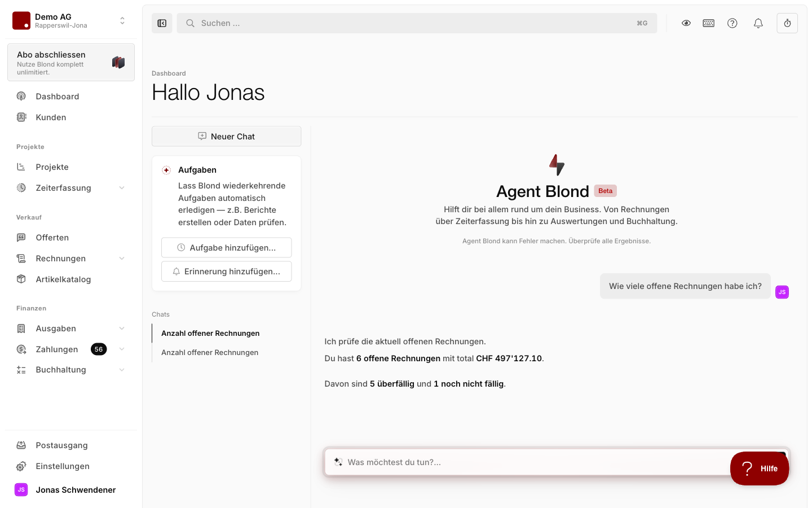Click the Neuer Chat button
This screenshot has width=812, height=508.
pyautogui.click(x=227, y=137)
